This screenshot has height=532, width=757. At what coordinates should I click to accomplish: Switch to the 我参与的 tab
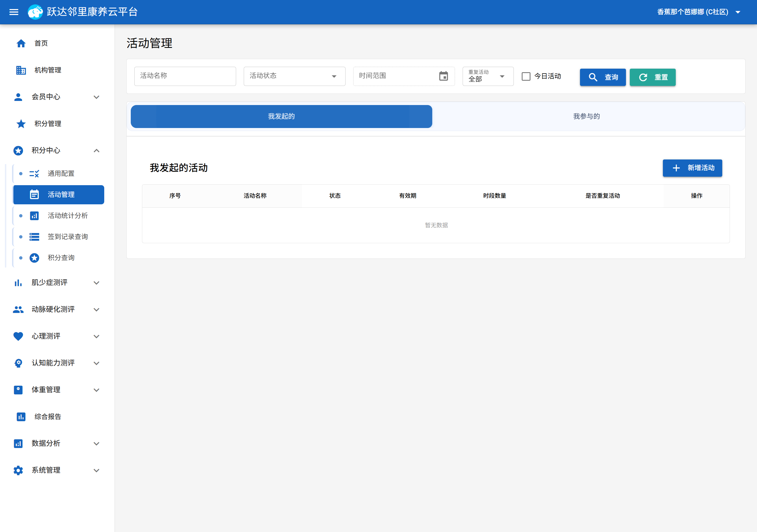coord(586,116)
